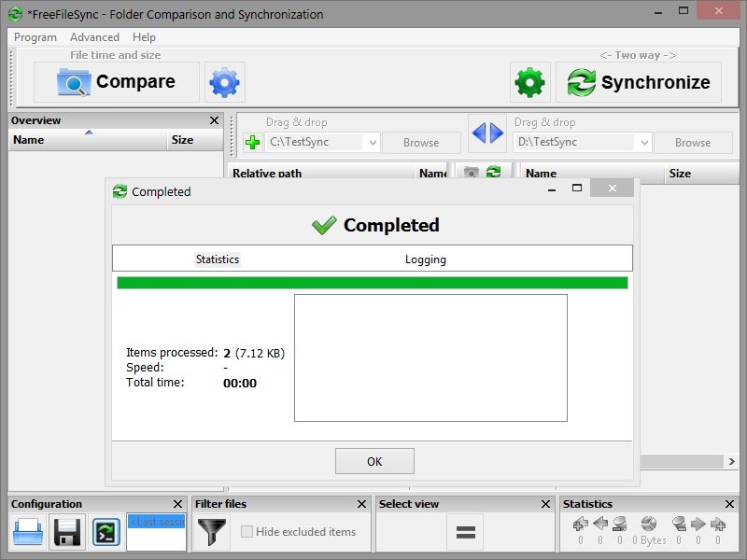Add folder pair with green plus

252,143
